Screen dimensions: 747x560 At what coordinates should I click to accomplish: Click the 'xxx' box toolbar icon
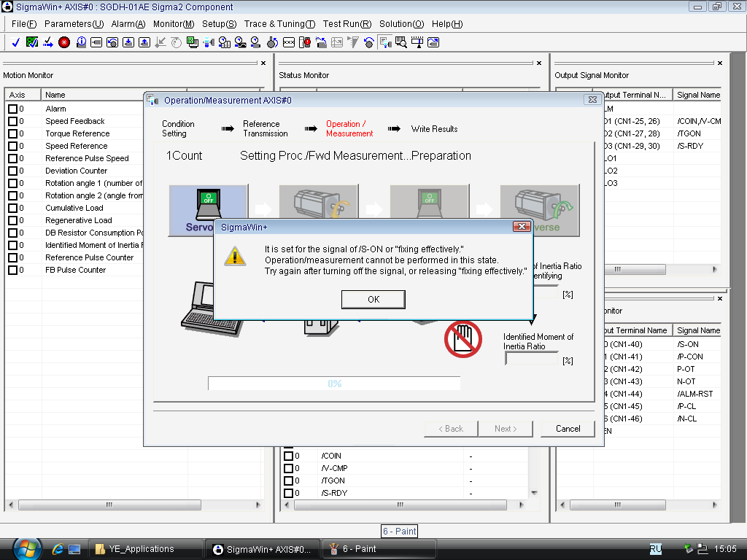289,42
